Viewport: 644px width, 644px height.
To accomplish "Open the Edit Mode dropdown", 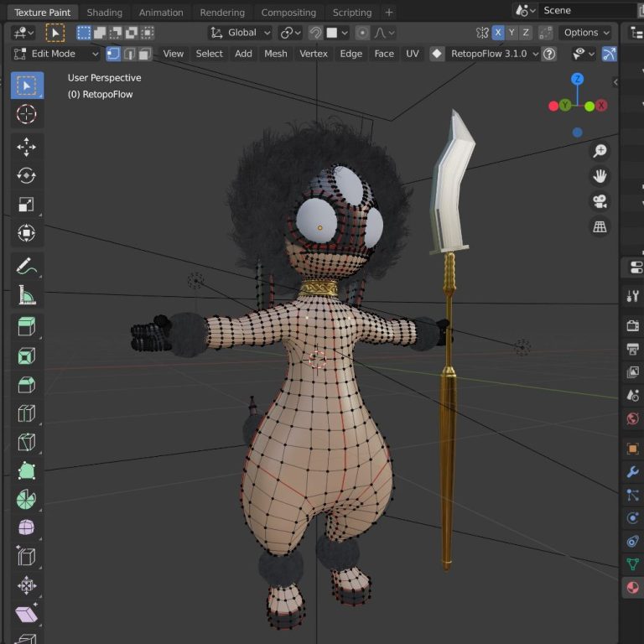I will (56, 54).
